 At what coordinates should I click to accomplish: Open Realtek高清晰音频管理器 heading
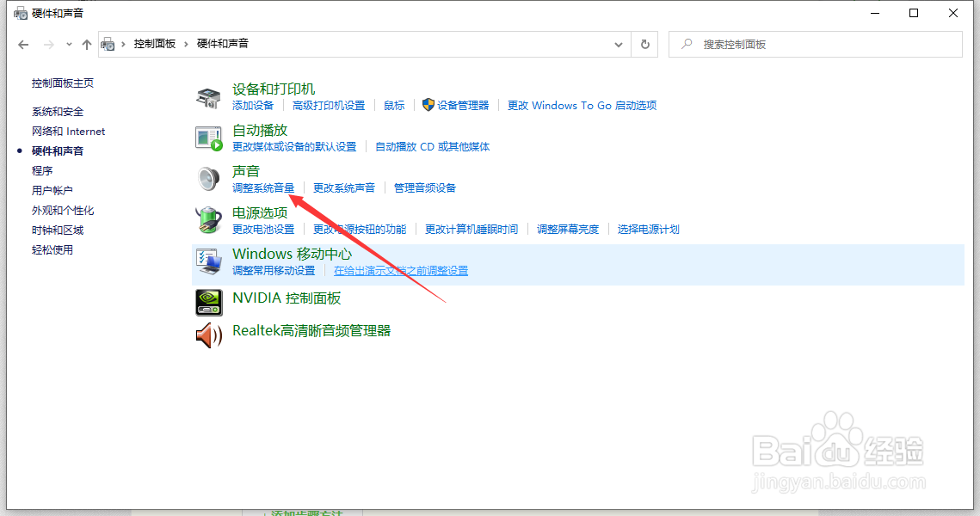(311, 330)
